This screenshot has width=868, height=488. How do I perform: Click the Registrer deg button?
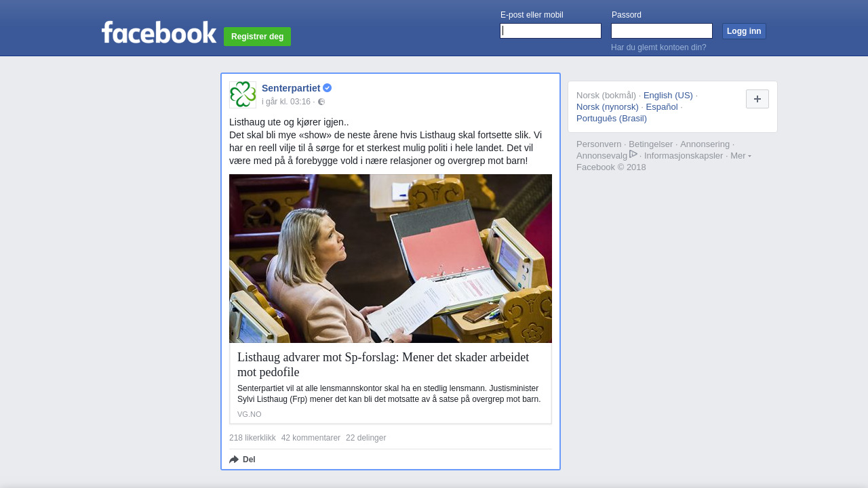(257, 37)
